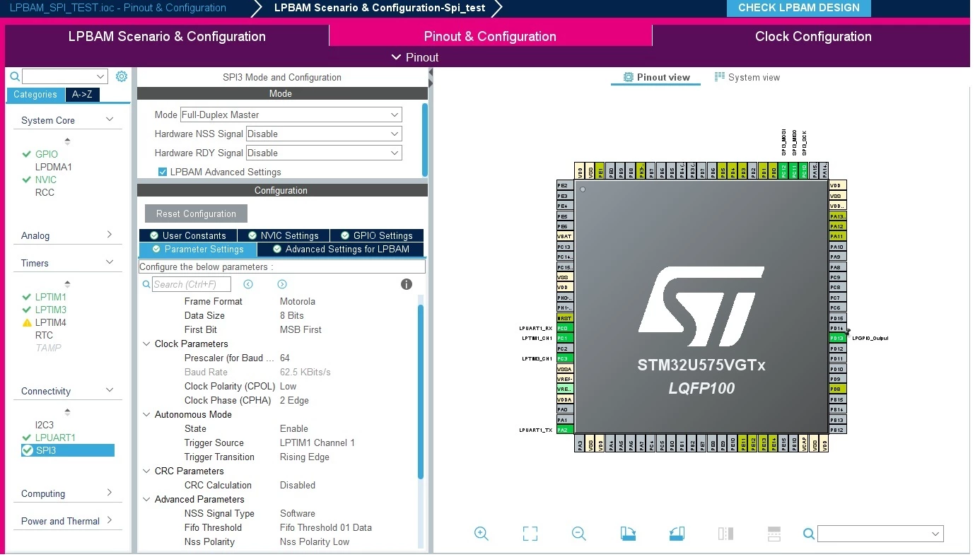Click the parameter info icon

click(x=407, y=284)
